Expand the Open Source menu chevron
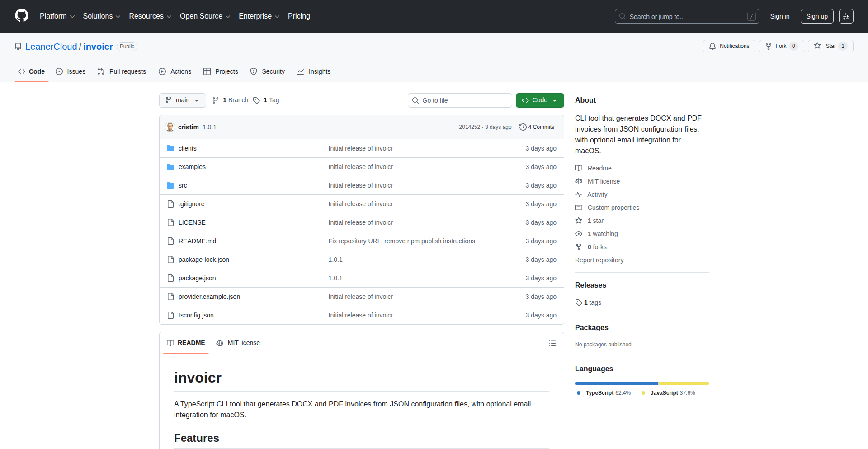 pyautogui.click(x=229, y=16)
